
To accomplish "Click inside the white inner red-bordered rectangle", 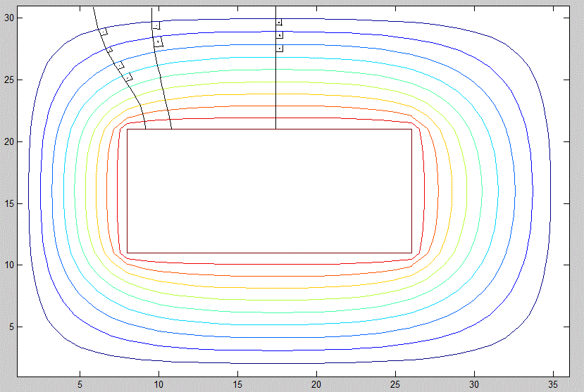I will [269, 191].
